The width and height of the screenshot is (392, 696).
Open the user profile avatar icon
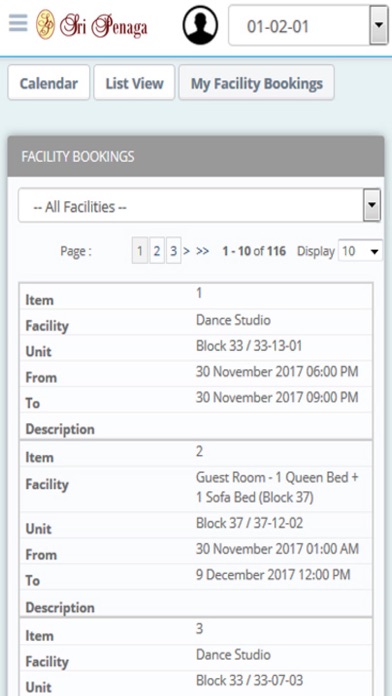(200, 25)
